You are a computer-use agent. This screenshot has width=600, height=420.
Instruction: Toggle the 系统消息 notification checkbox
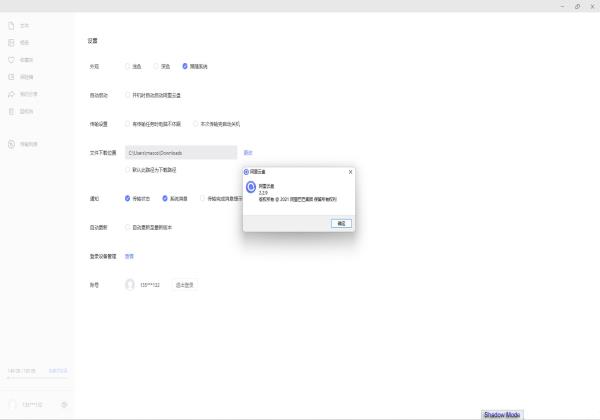pyautogui.click(x=166, y=198)
